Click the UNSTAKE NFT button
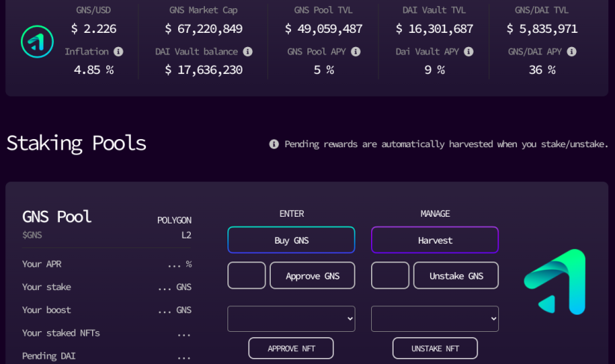The width and height of the screenshot is (615, 364). pyautogui.click(x=435, y=348)
